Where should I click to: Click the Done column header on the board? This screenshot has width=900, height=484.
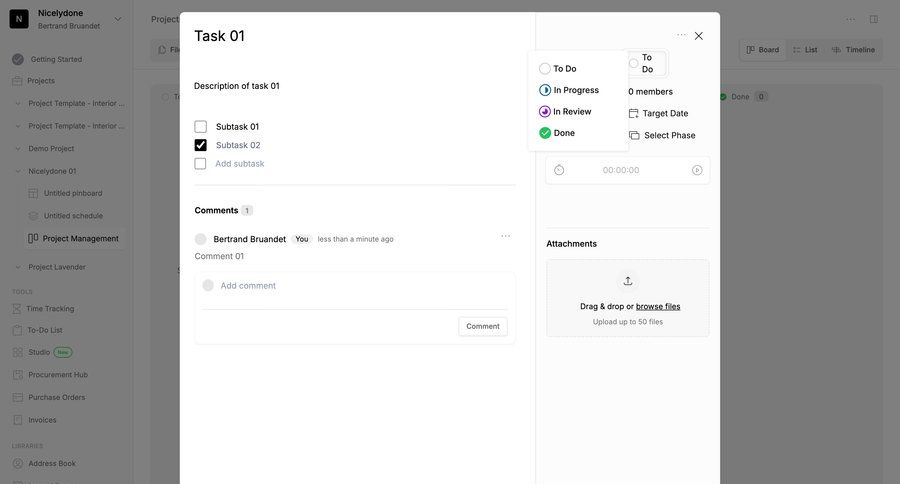pos(743,96)
